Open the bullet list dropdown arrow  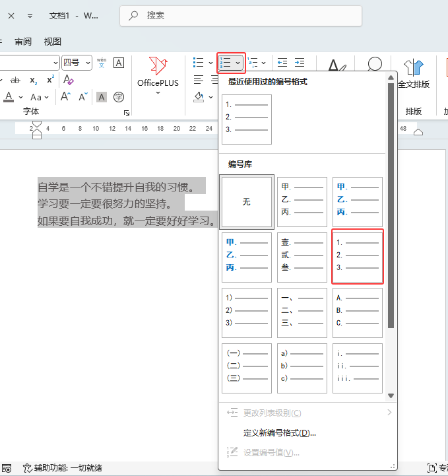[x=211, y=63]
